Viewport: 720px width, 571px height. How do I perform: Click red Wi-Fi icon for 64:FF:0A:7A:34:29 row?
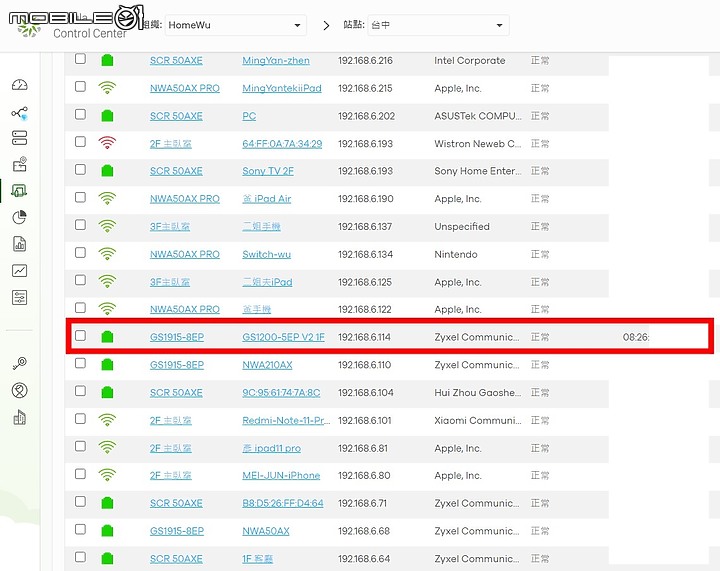click(x=107, y=143)
